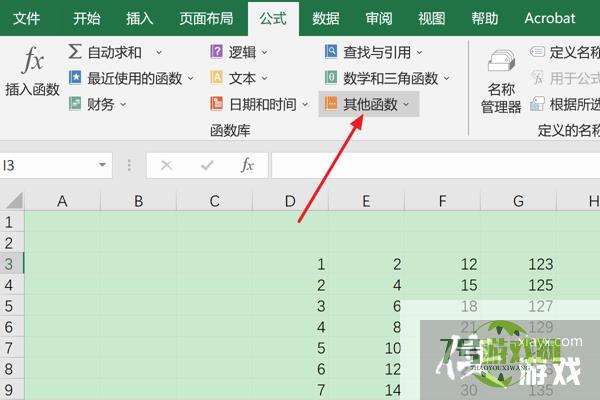Click the Logical (逻辑) functions icon
600x400 pixels.
(x=217, y=52)
